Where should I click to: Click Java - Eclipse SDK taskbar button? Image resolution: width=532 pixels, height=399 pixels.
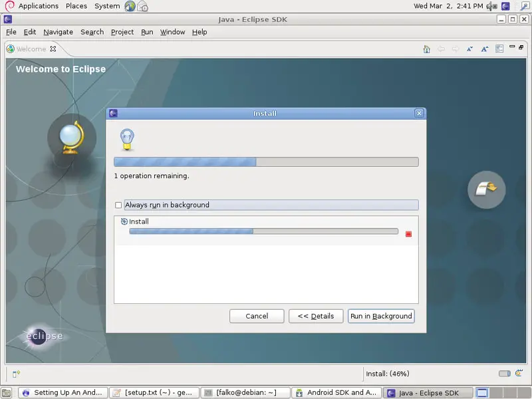pos(428,393)
